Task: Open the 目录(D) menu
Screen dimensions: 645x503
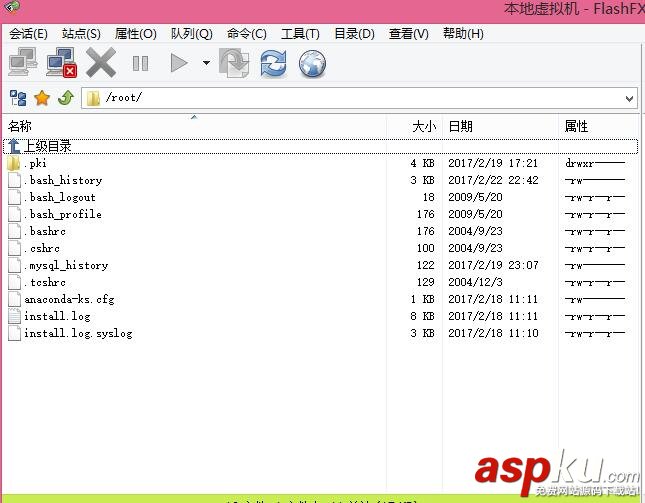Action: [x=354, y=34]
